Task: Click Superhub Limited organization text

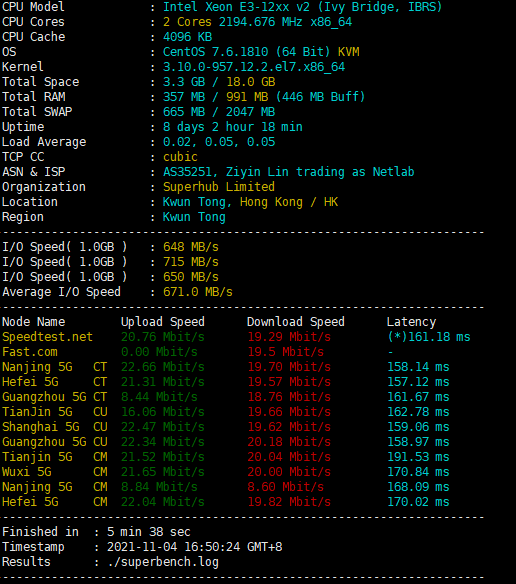Action: [219, 187]
